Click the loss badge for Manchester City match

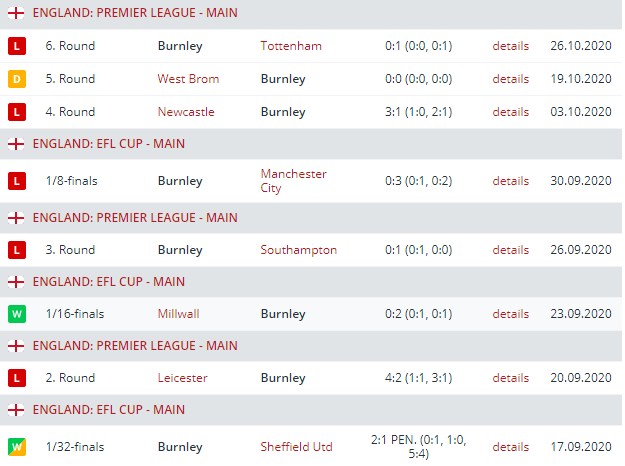point(16,181)
